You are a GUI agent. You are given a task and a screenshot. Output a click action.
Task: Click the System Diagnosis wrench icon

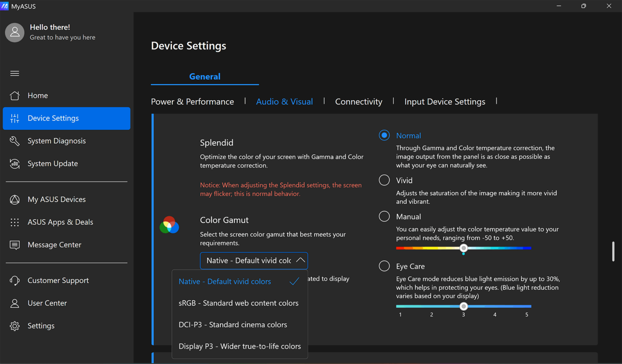(x=15, y=141)
